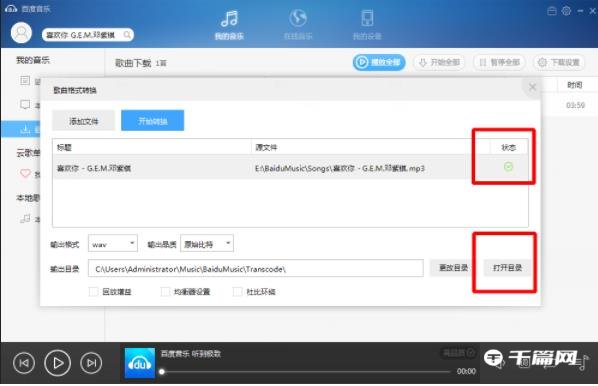Click the Status (状态) column header
The height and width of the screenshot is (386, 598).
coord(508,148)
